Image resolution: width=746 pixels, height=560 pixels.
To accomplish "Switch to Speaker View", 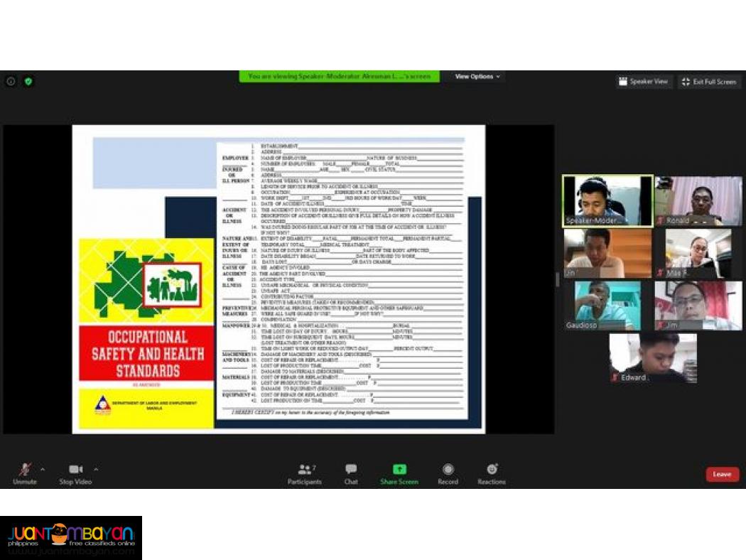I will click(644, 81).
